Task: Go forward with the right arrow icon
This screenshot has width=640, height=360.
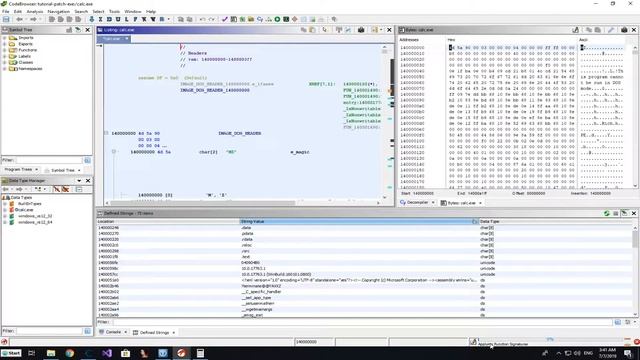Action: point(33,19)
